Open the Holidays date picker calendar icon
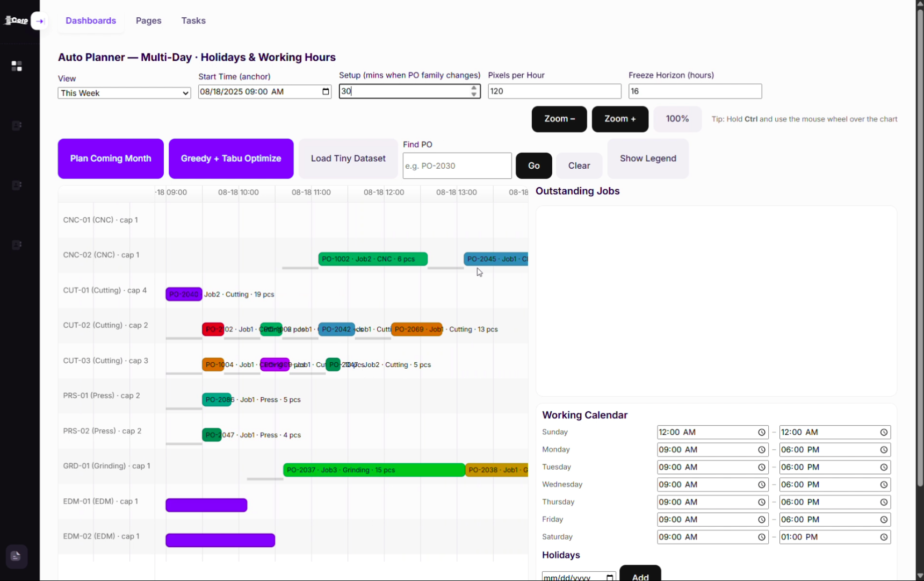Screen dimensions: 924x581 click(610, 577)
